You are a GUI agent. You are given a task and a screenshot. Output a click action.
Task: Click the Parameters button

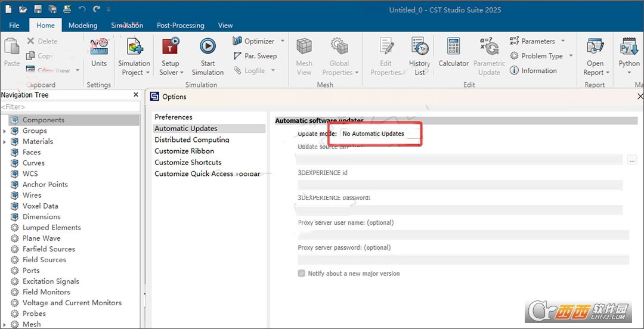click(532, 41)
